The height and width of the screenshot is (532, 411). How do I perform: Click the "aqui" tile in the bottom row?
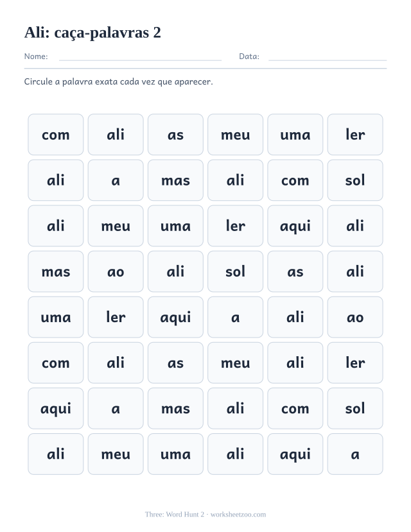click(295, 454)
